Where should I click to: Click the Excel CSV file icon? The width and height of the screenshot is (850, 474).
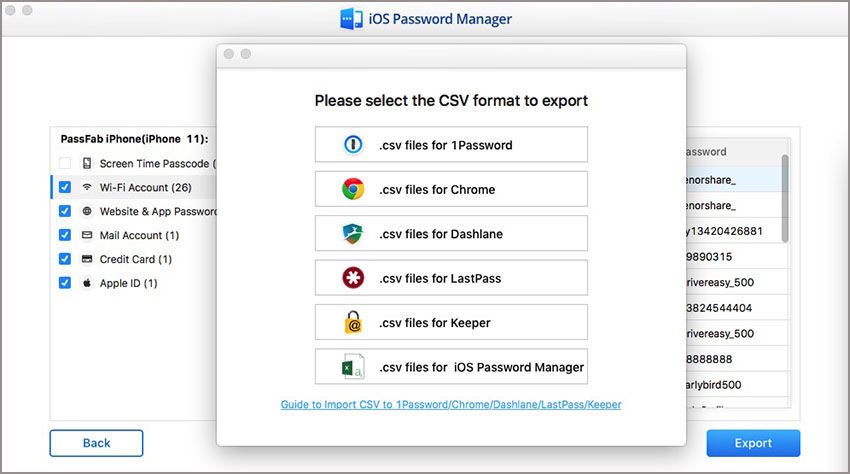(x=352, y=367)
